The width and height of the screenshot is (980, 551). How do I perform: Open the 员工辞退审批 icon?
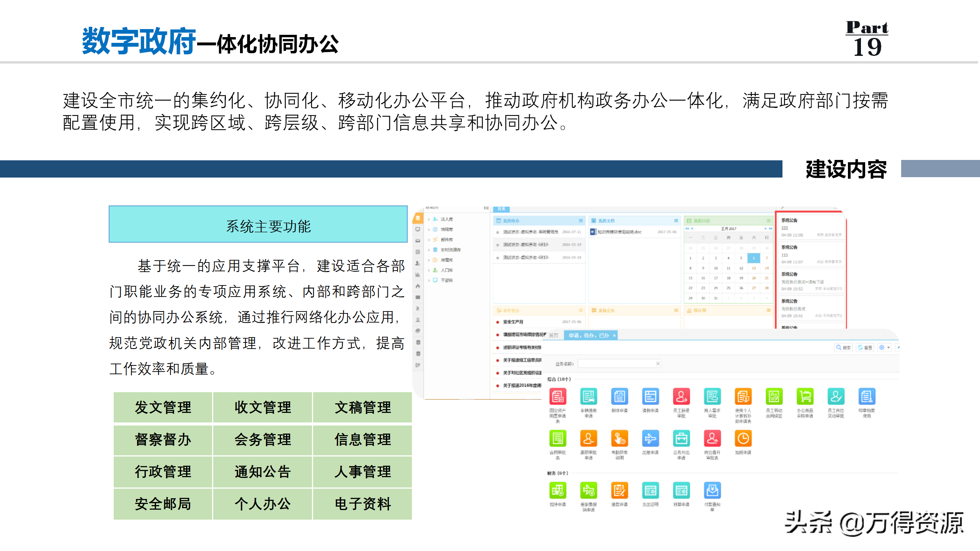click(x=681, y=396)
